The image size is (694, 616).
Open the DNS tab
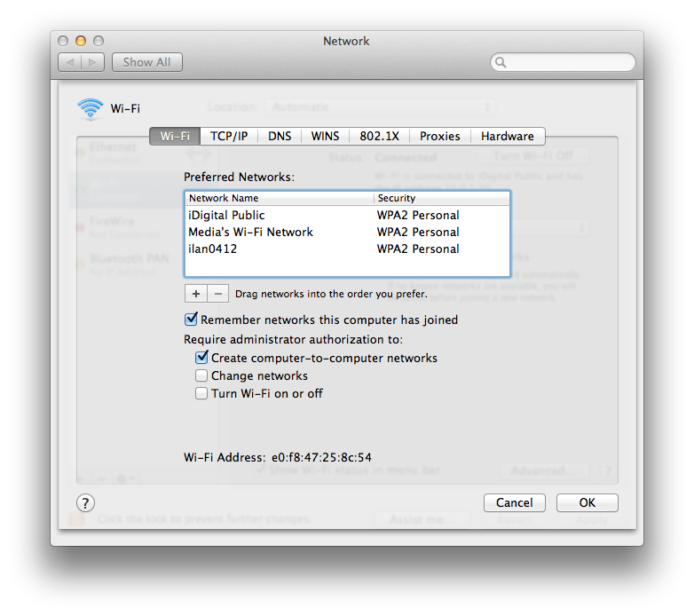tap(280, 137)
